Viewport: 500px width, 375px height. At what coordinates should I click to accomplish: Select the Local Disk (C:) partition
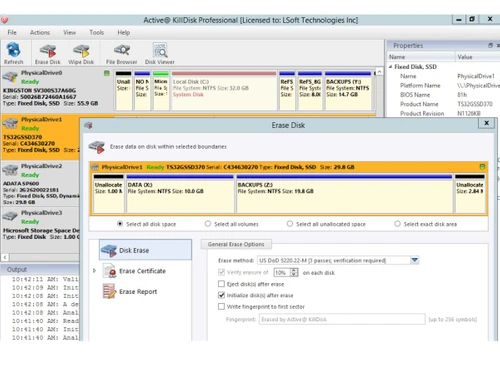click(x=224, y=90)
